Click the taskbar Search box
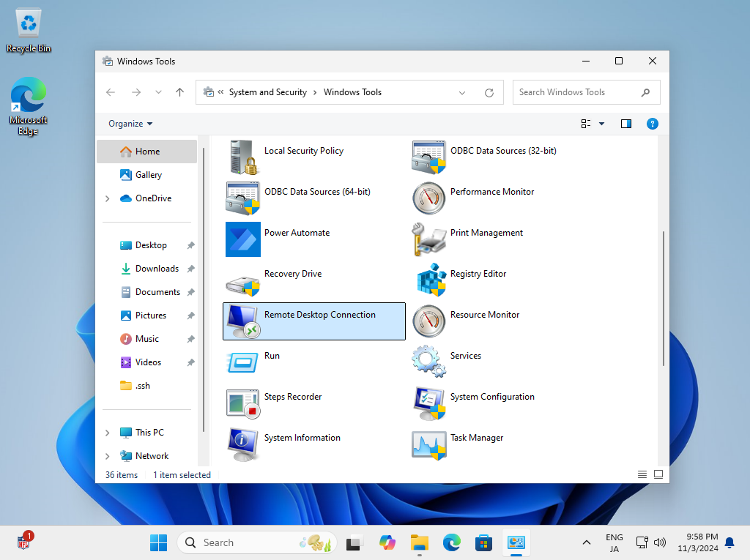Screen dimensions: 750x560 click(x=257, y=542)
